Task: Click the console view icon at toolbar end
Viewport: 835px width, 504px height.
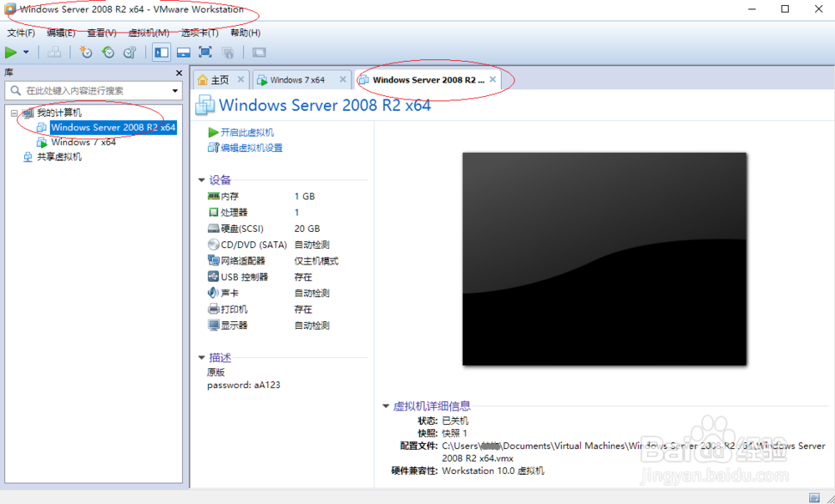Action: tap(259, 53)
